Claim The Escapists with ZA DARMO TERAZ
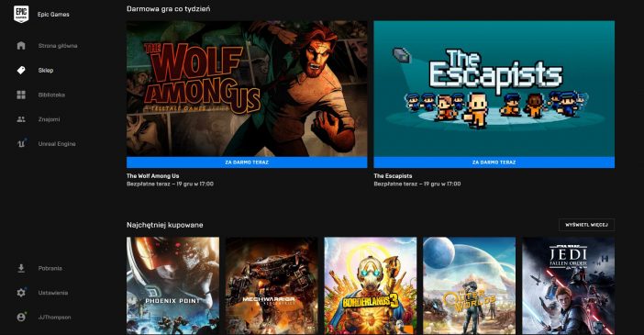The image size is (644, 335). point(494,162)
